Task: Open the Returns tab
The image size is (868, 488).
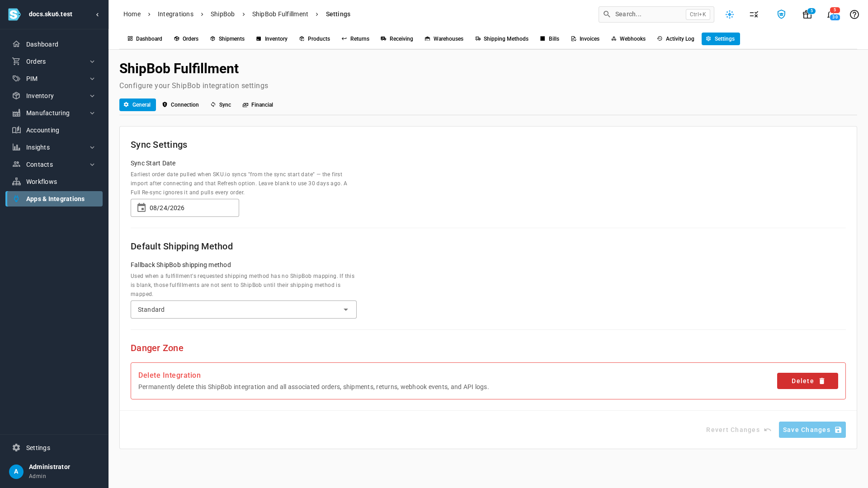Action: click(x=355, y=39)
